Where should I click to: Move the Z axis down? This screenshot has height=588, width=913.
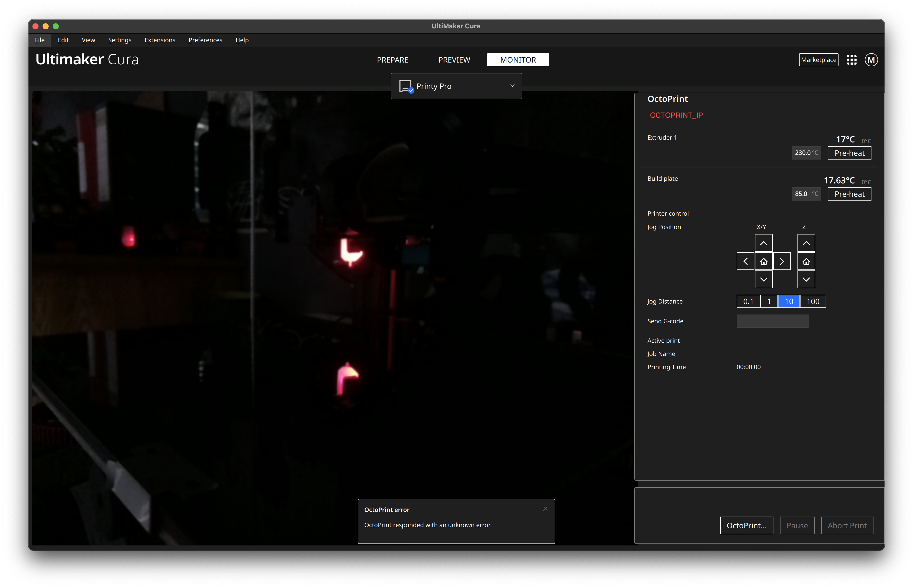pos(806,279)
